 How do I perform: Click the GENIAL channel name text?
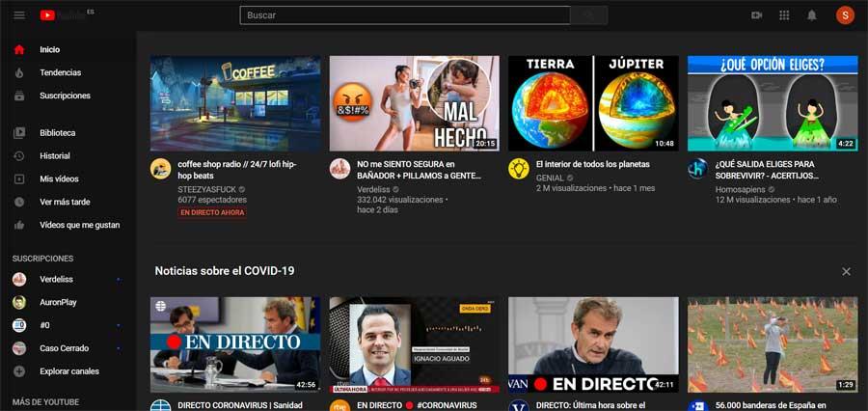[550, 178]
